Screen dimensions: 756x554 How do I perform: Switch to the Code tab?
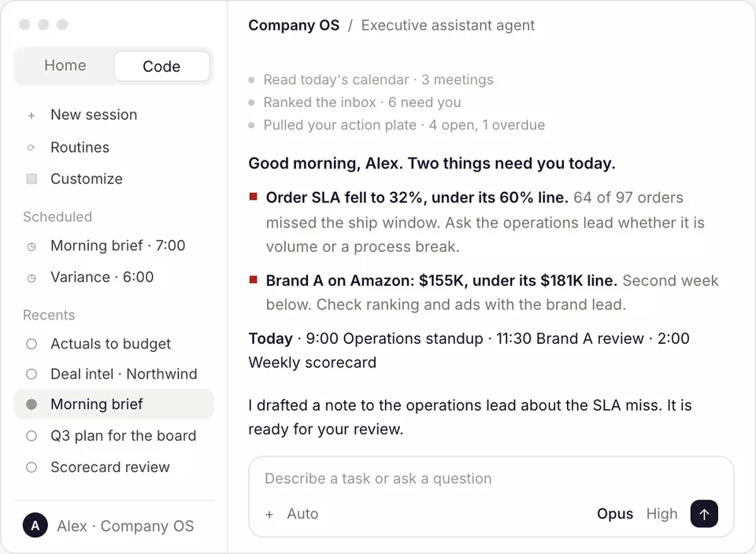[x=161, y=66]
